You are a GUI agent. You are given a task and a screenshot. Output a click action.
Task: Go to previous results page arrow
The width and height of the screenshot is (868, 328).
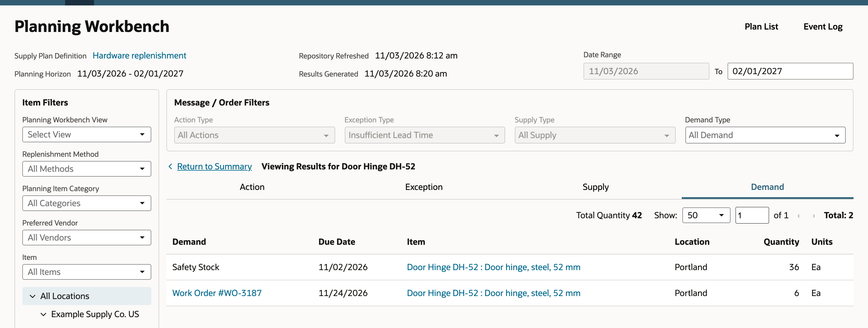pos(799,216)
